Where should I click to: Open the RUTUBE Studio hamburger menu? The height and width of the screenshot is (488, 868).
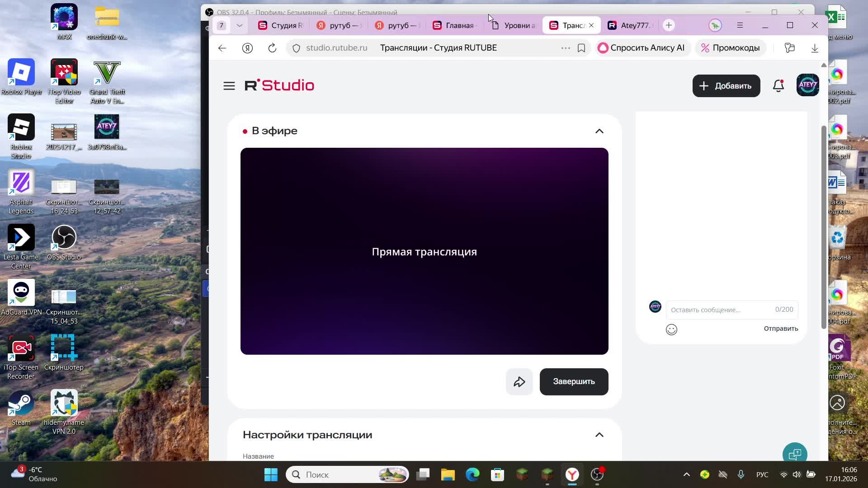point(229,86)
